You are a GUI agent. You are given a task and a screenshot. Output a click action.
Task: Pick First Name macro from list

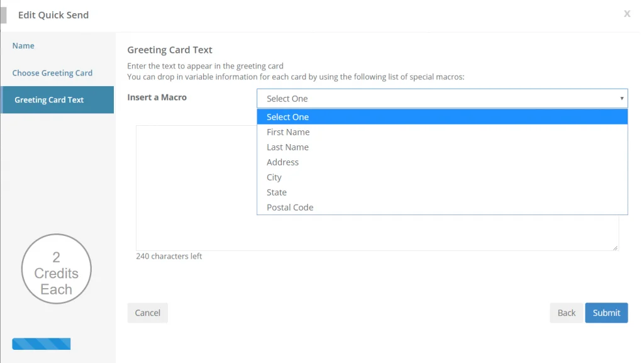pos(442,132)
